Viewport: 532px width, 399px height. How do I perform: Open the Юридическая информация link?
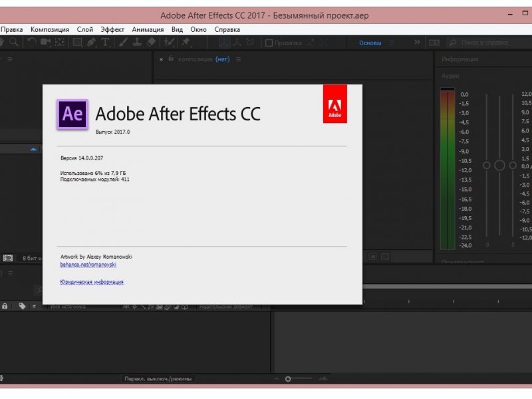point(92,282)
